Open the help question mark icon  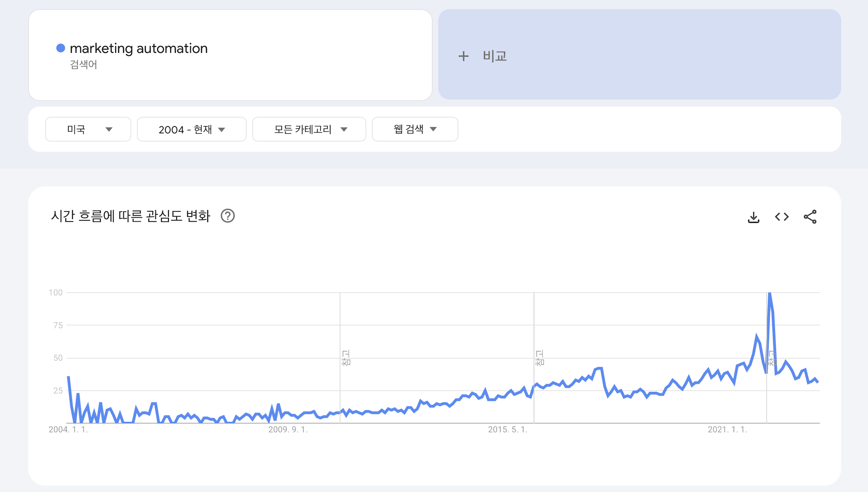[x=228, y=216]
